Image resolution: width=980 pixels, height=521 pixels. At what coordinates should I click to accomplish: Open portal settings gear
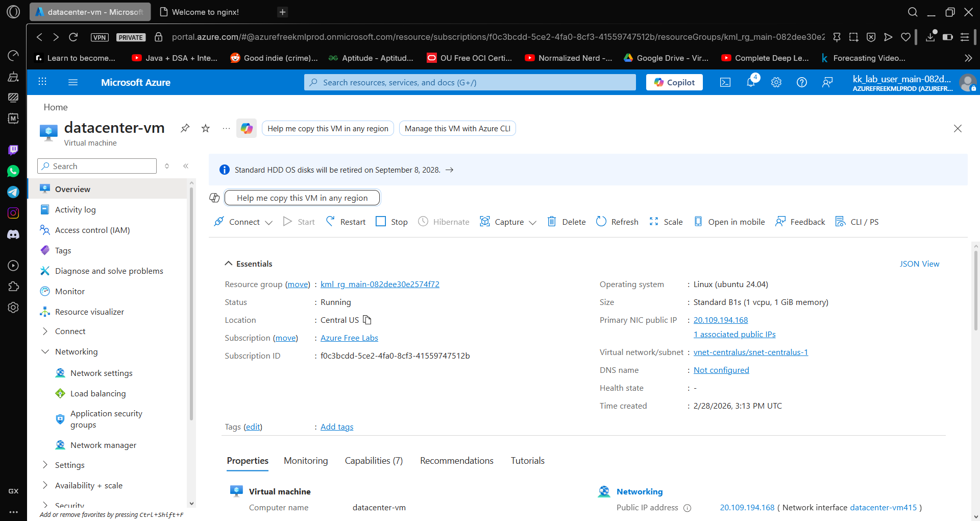click(x=776, y=82)
